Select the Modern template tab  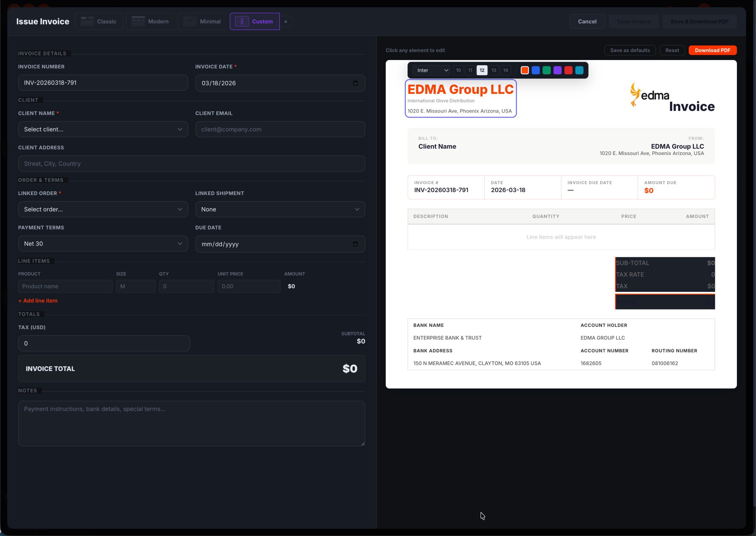151,22
